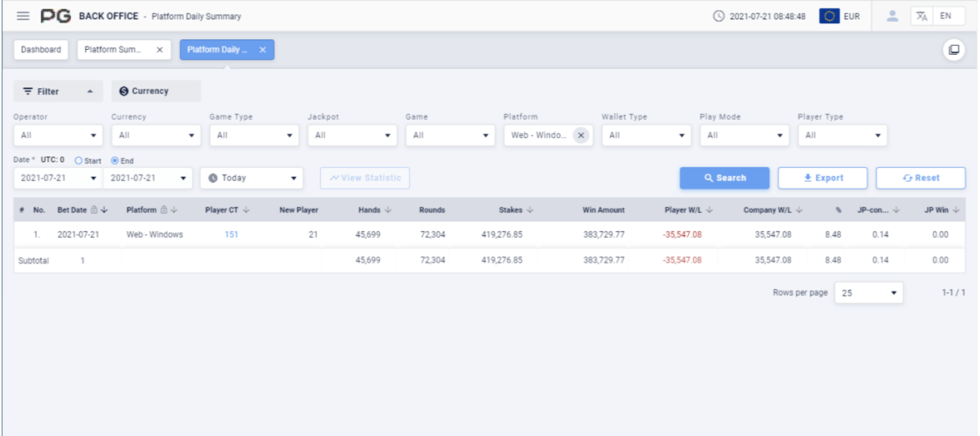The height and width of the screenshot is (436, 980).
Task: Click the New Player column header
Action: (x=299, y=210)
